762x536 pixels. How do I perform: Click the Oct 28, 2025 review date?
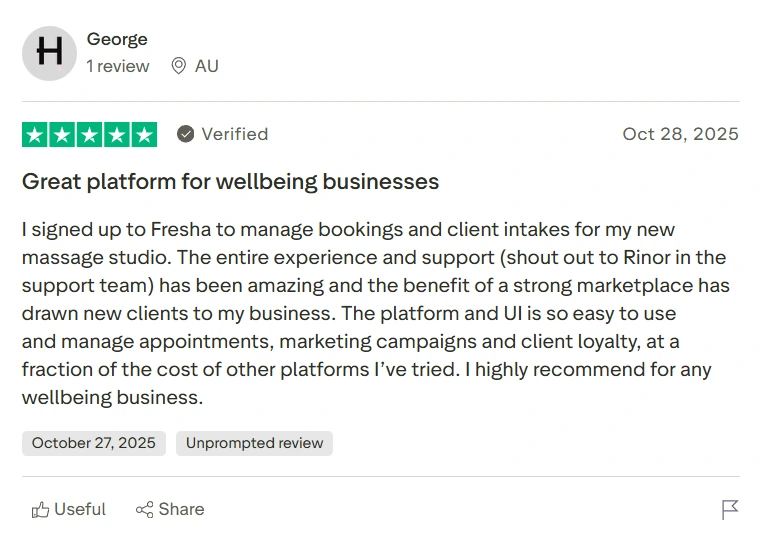tap(680, 134)
